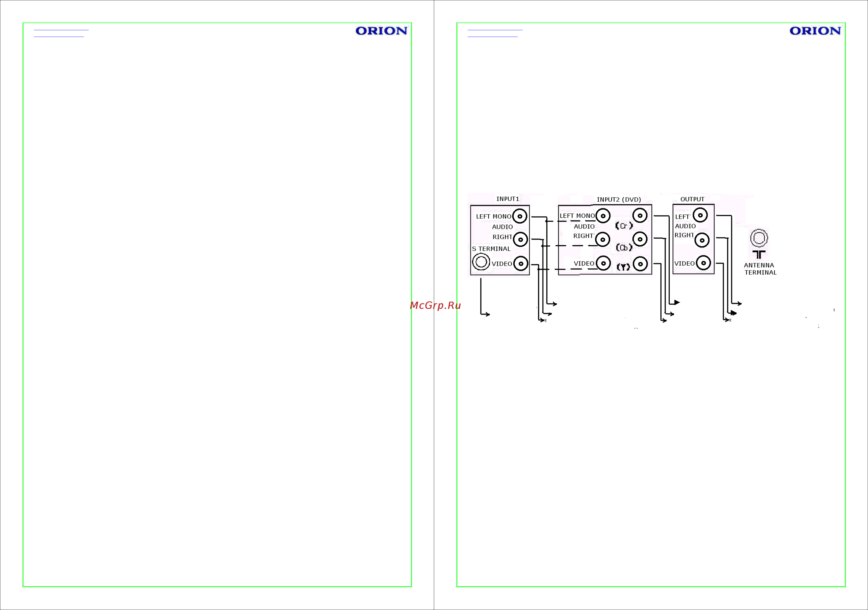Click the INPUT2 LEFT MONO audio jack
Viewport: 868px width, 610px height.
click(x=603, y=216)
